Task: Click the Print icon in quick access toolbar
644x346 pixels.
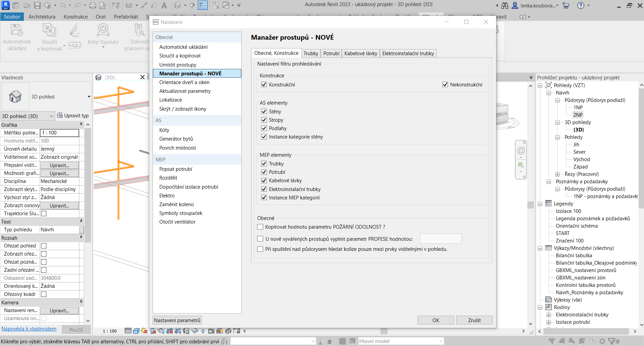Action: tap(93, 5)
